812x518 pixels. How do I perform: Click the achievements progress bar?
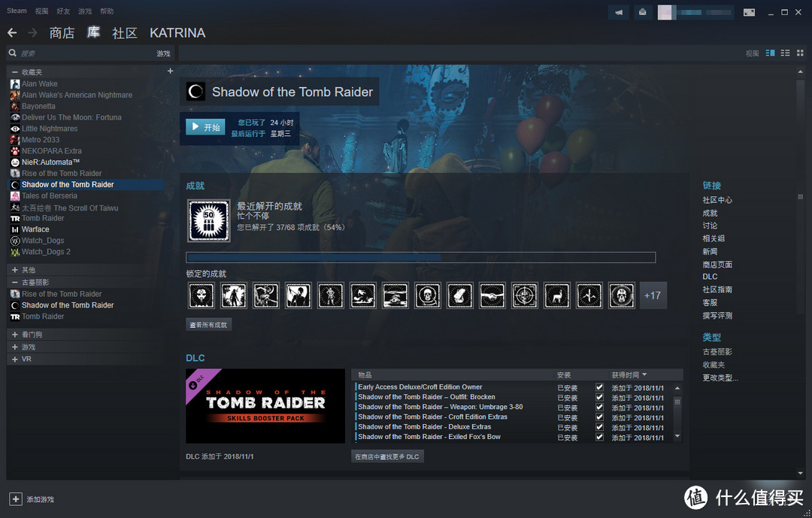click(x=420, y=257)
